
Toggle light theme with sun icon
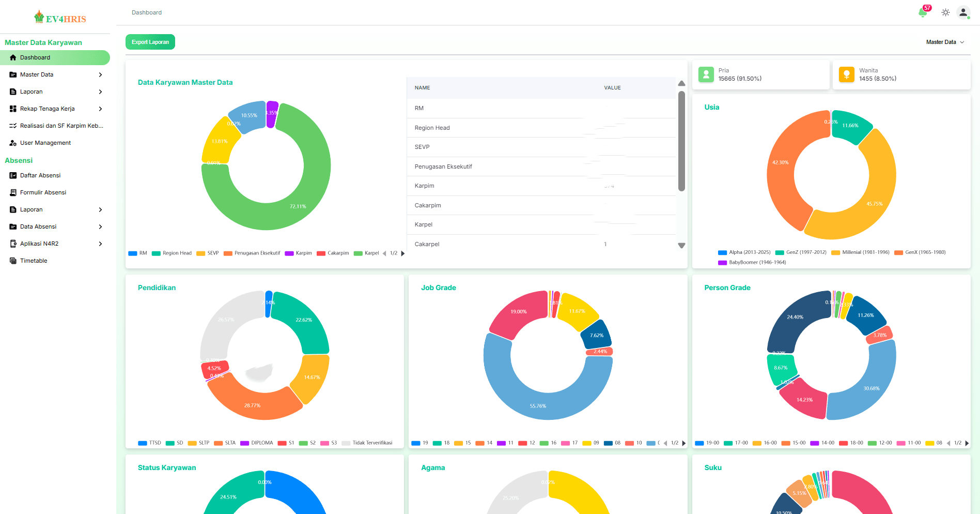pyautogui.click(x=945, y=12)
